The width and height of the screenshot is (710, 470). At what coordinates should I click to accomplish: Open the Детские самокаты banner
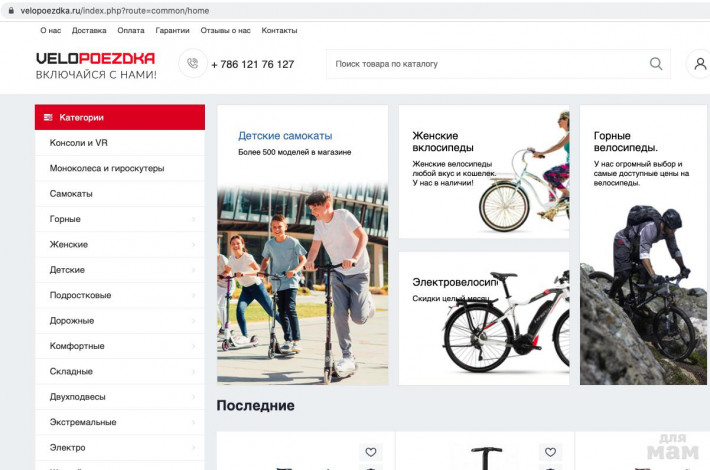(x=302, y=245)
